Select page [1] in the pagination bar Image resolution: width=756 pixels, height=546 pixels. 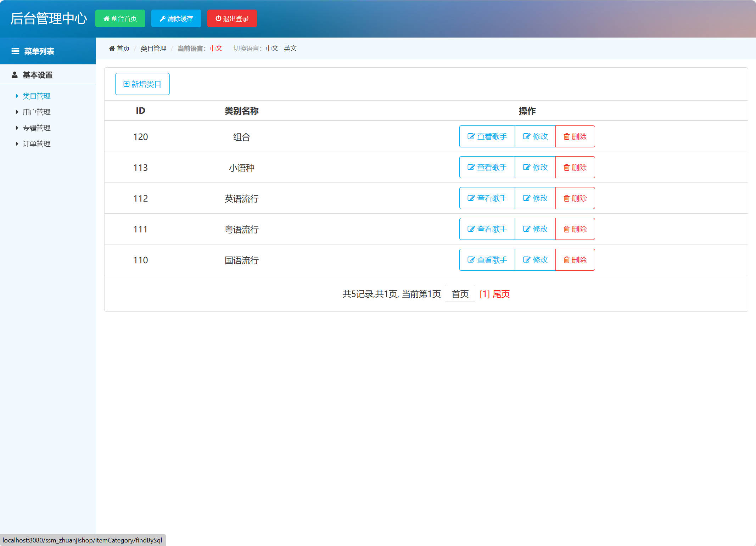click(x=483, y=294)
